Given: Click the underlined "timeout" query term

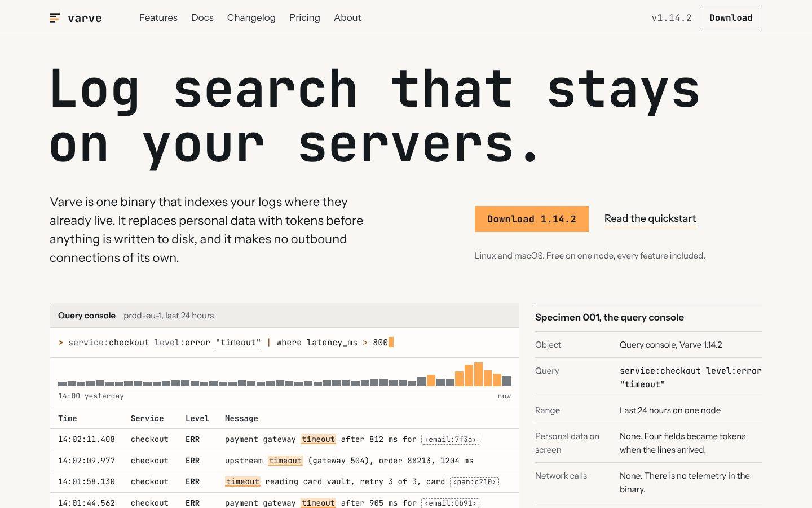Looking at the screenshot, I should 239,343.
